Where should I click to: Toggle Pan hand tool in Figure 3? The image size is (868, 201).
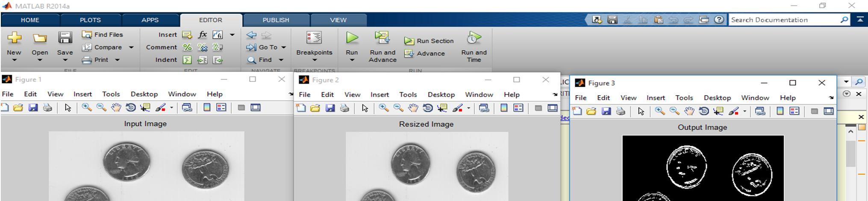click(x=689, y=111)
